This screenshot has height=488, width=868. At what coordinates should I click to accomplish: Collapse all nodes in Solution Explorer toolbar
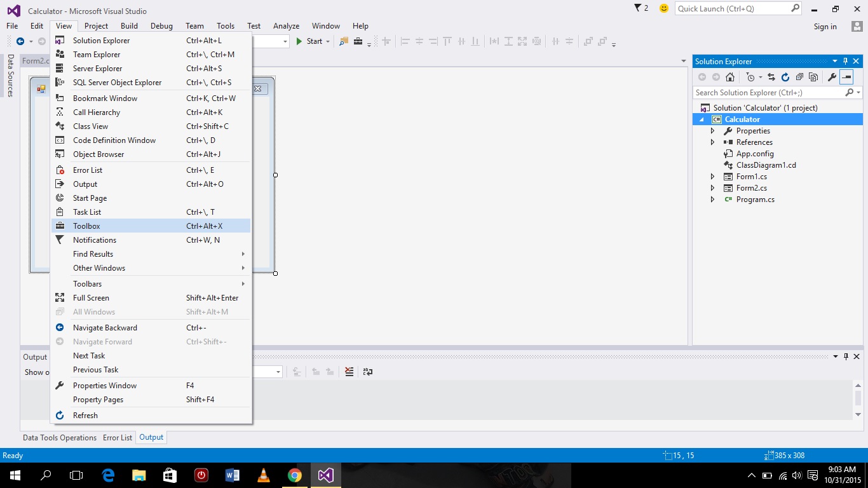[801, 77]
